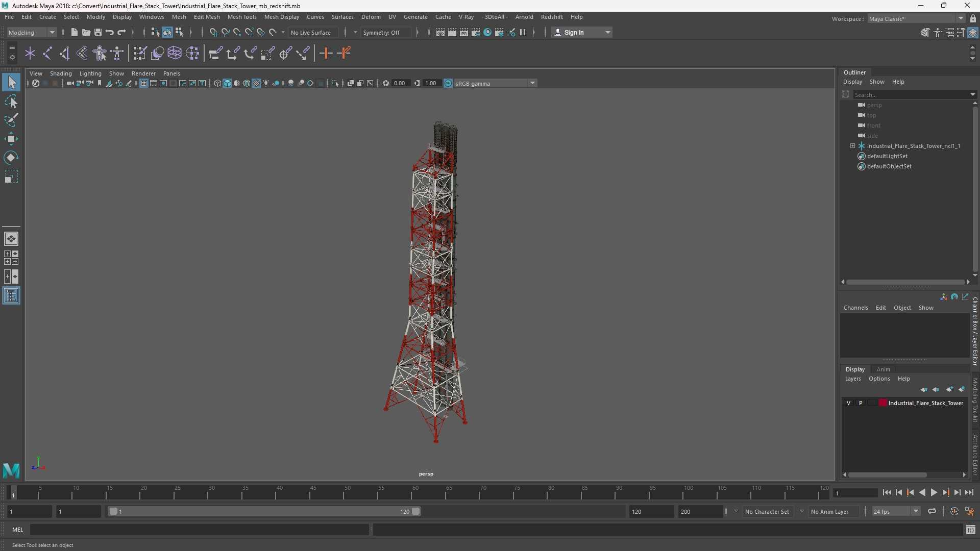
Task: Activate the Paint Selection tool
Action: [11, 120]
